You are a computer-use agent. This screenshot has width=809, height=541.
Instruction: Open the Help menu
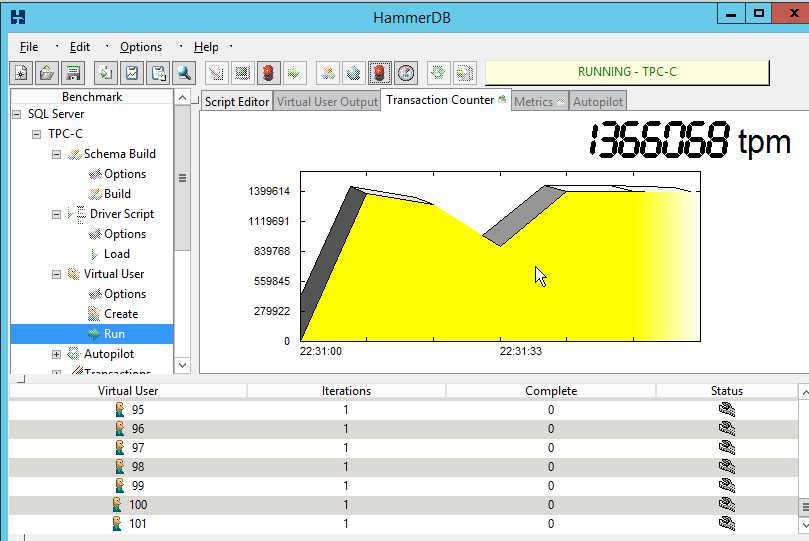[206, 47]
